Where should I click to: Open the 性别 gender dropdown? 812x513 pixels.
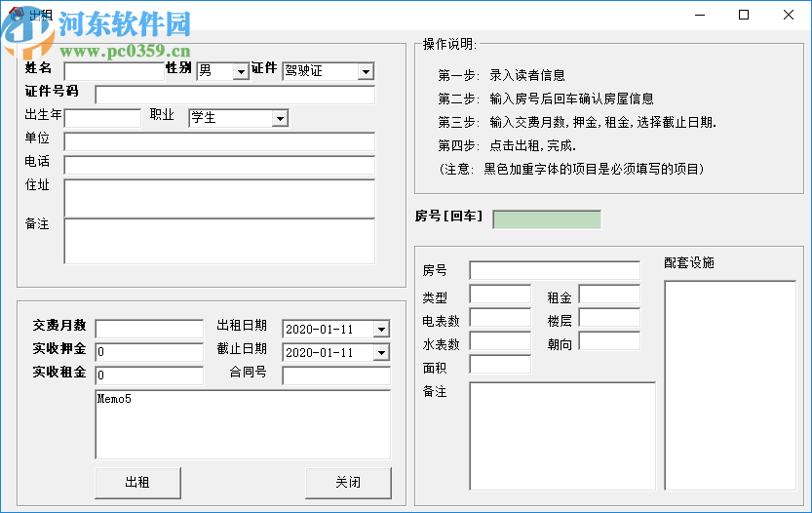(x=241, y=71)
